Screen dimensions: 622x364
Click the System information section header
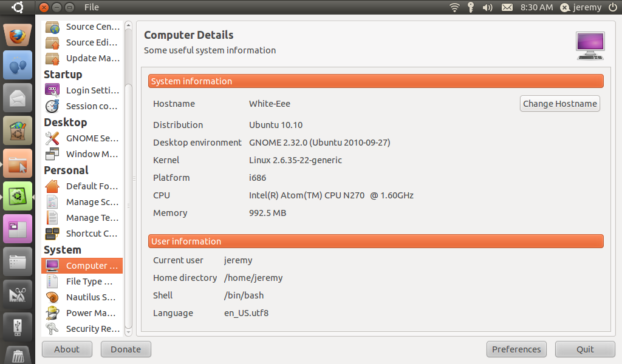375,81
